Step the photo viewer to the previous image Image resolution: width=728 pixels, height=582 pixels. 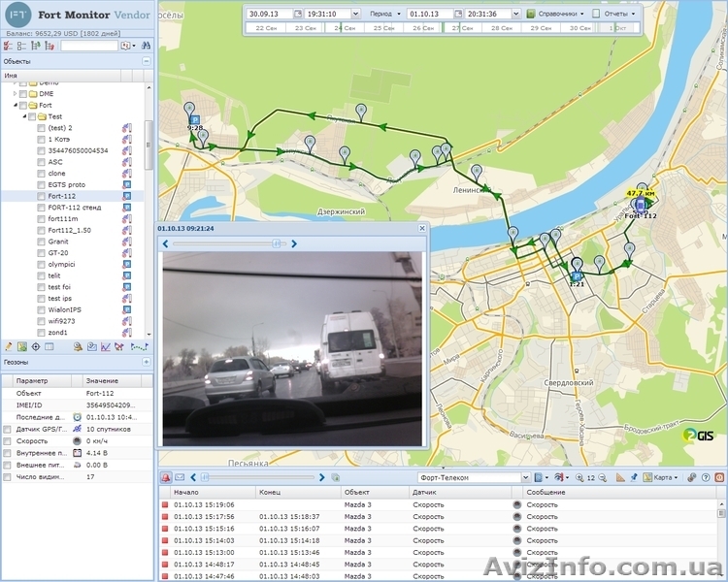pos(166,243)
